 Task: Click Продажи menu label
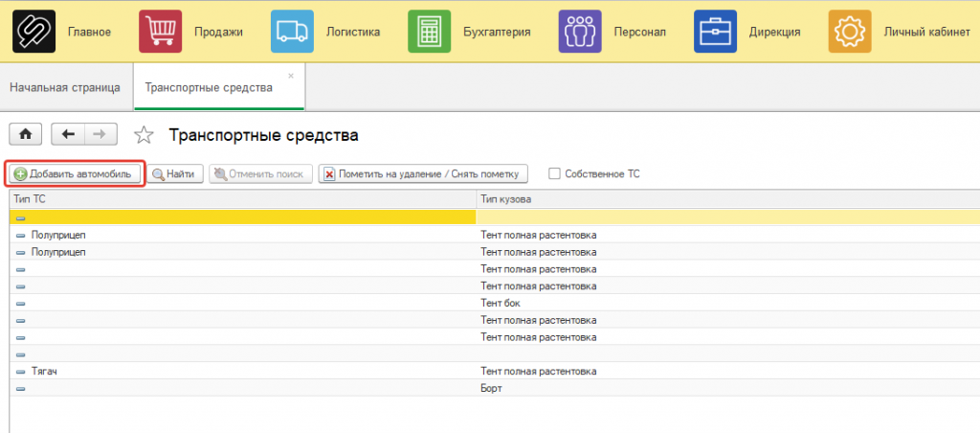(x=218, y=32)
